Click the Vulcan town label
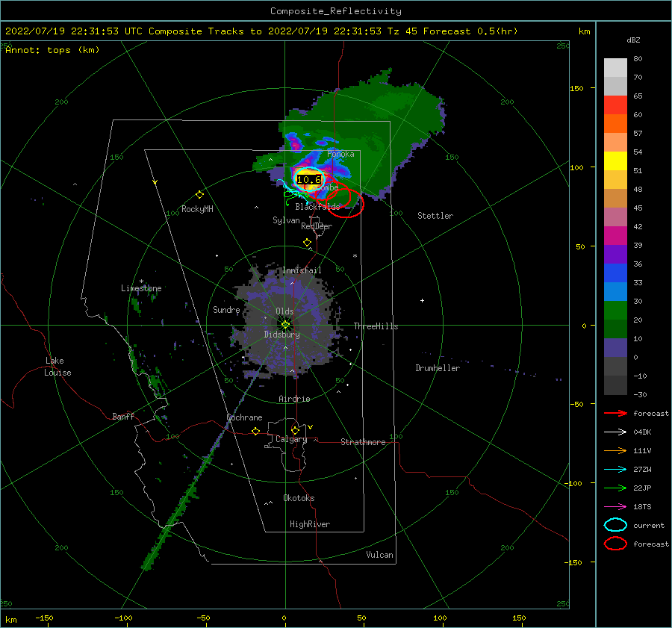 pyautogui.click(x=380, y=555)
